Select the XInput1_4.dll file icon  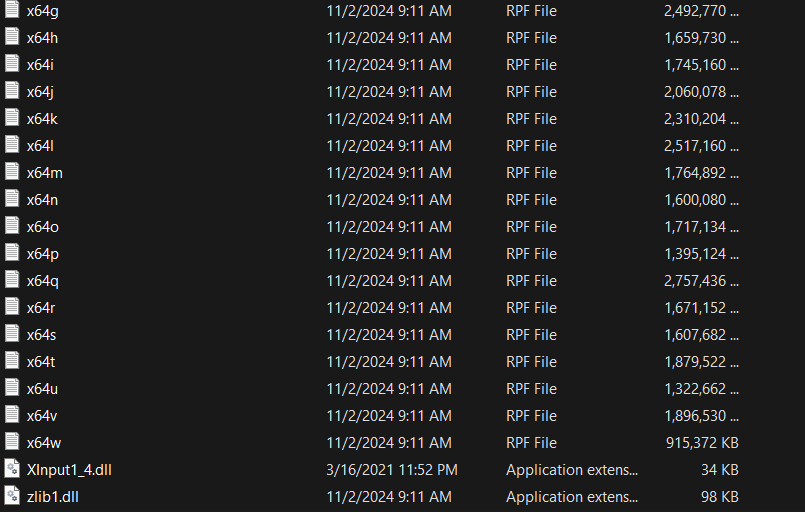point(12,470)
